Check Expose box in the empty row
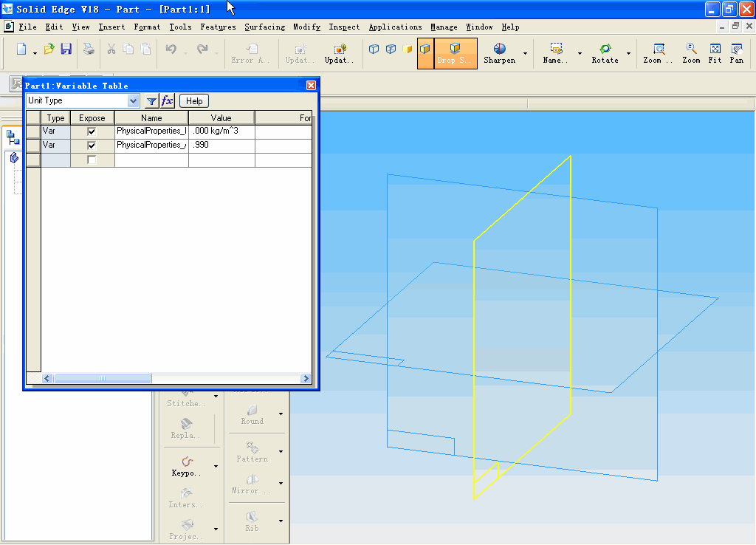756x545 pixels. coord(92,160)
